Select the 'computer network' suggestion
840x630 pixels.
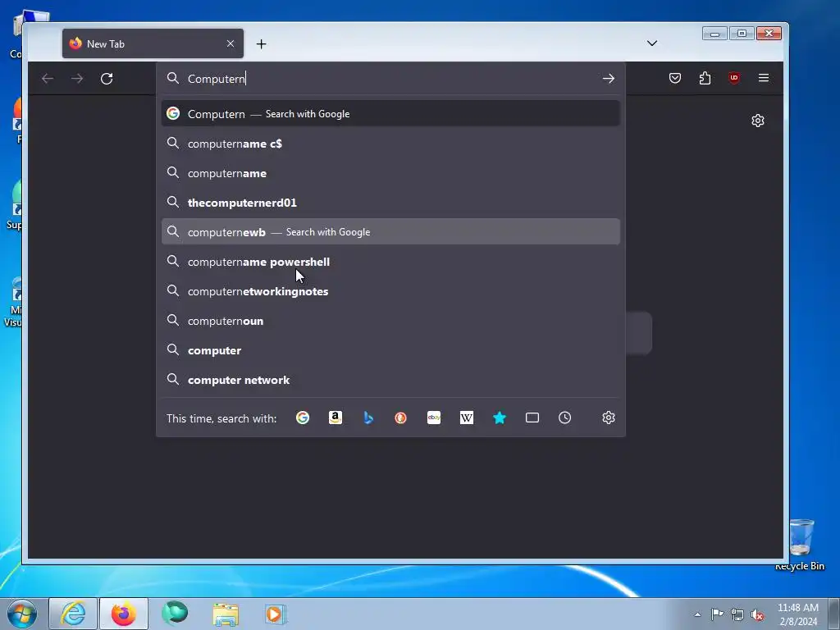(390, 380)
